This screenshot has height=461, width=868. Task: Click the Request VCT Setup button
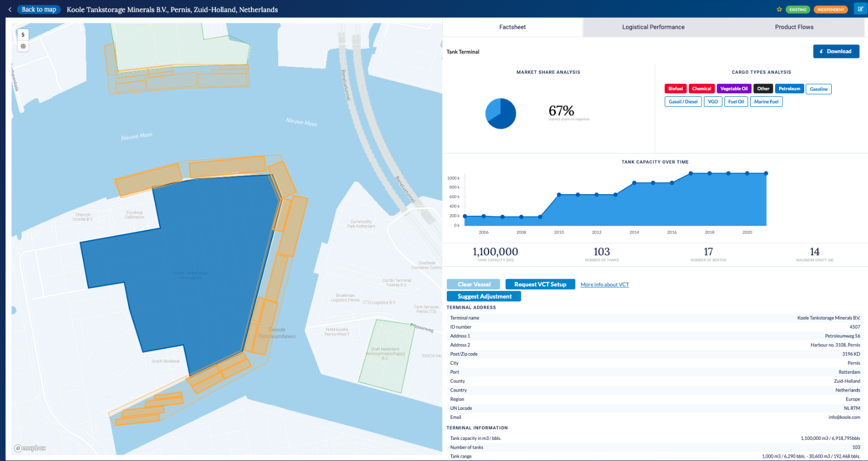(540, 284)
